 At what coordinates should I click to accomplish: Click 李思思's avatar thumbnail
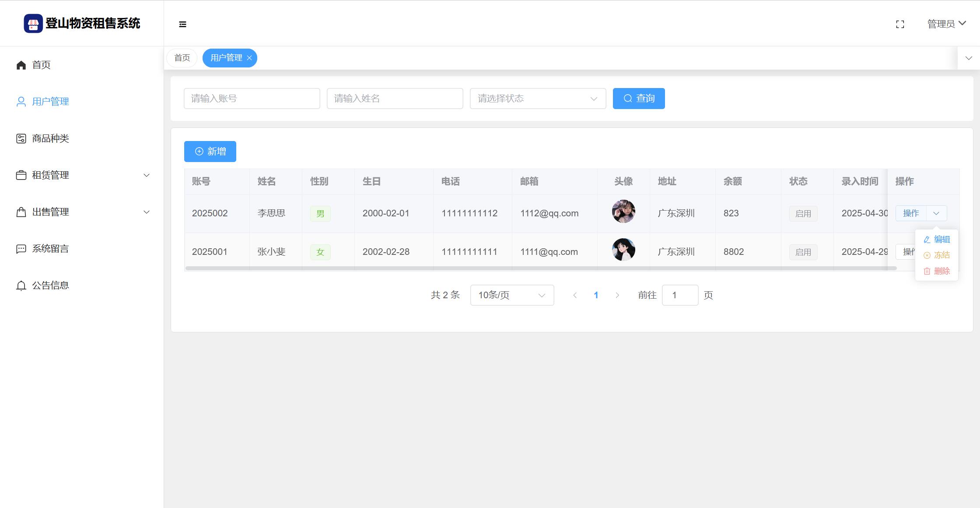click(x=623, y=212)
